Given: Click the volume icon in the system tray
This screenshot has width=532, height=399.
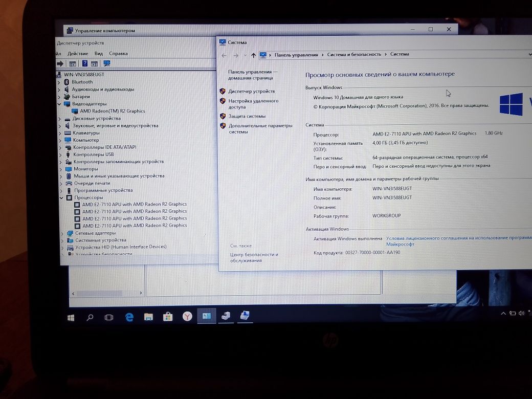Looking at the screenshot, I should click(521, 313).
